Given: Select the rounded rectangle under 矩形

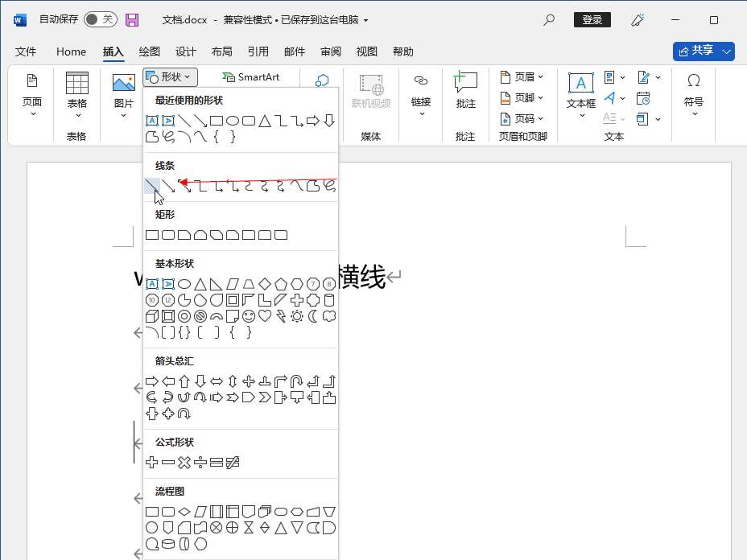Looking at the screenshot, I should tap(168, 235).
